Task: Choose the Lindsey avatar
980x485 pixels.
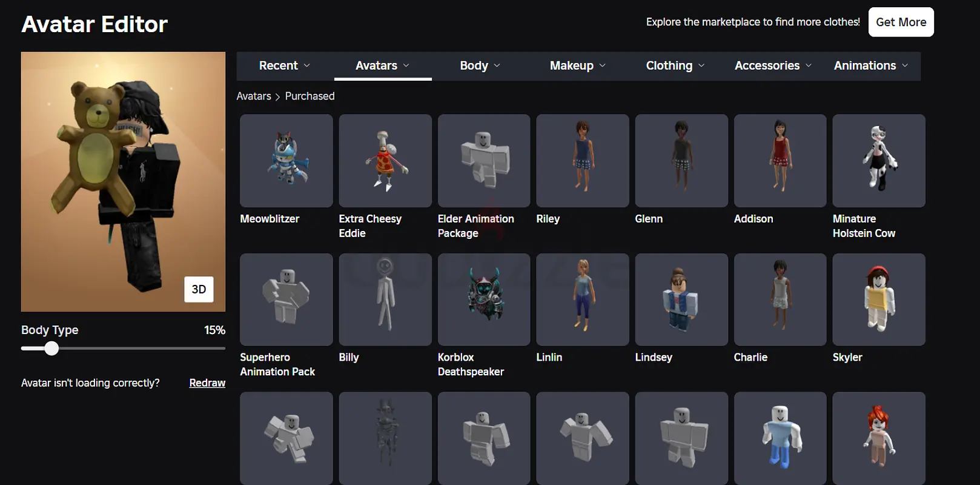Action: (x=681, y=299)
